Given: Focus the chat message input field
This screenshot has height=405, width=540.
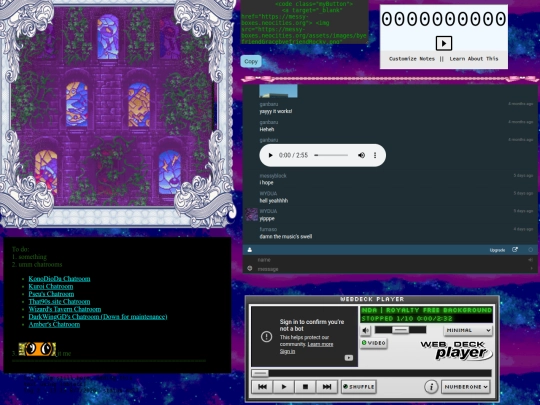Looking at the screenshot, I should 391,269.
